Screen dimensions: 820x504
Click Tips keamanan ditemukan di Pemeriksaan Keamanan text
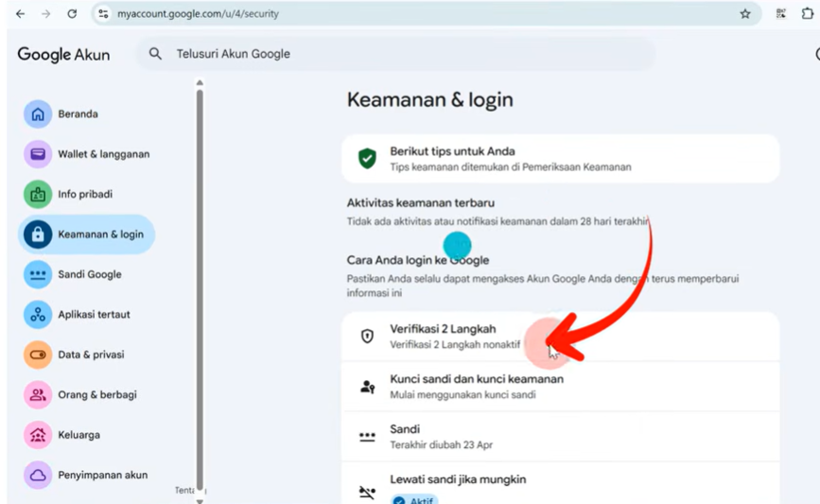tap(511, 167)
